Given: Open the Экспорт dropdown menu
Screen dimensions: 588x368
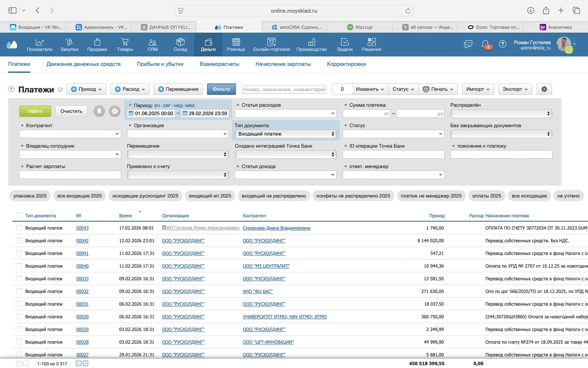Looking at the screenshot, I should (x=515, y=89).
